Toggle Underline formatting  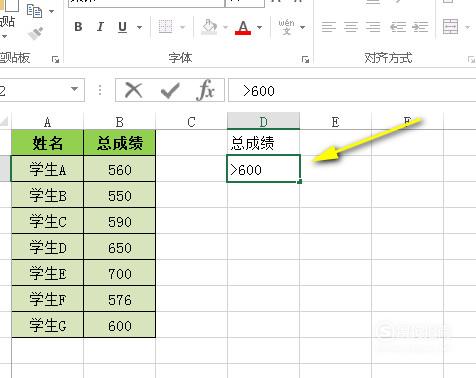(122, 27)
